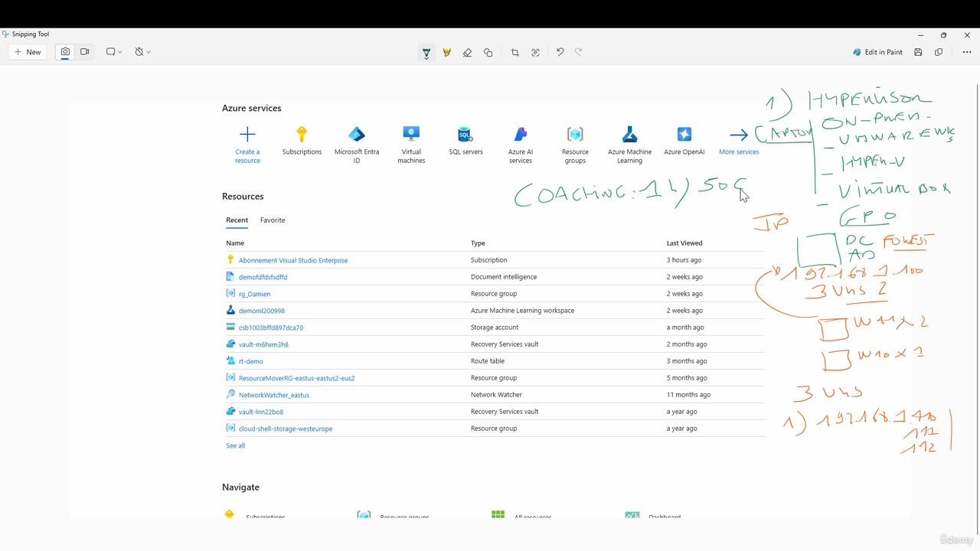Open NetworkWatcher_eastus resource
Viewport: 980px width, 551px height.
coord(274,395)
